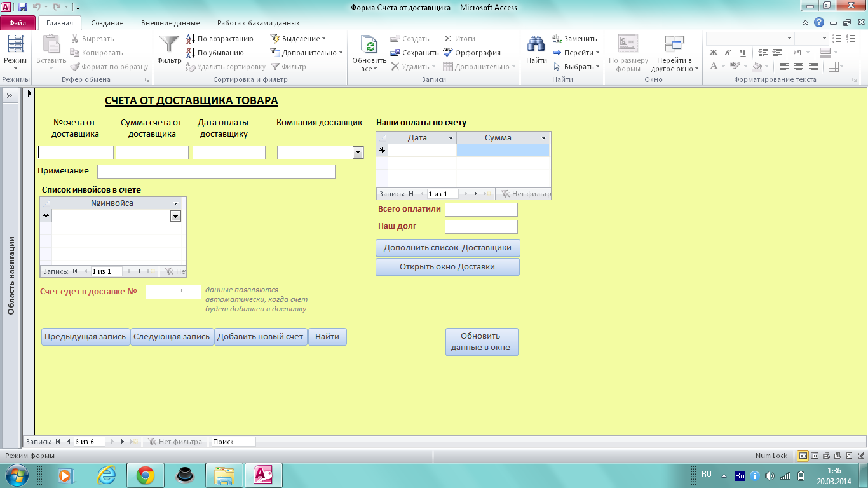Click numbered list icon in ribbon

(x=850, y=39)
